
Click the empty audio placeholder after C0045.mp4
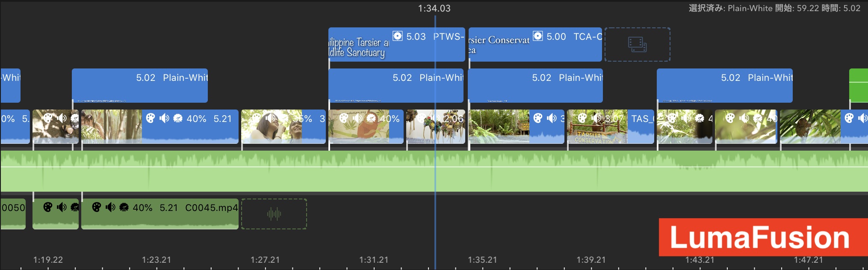coord(274,214)
